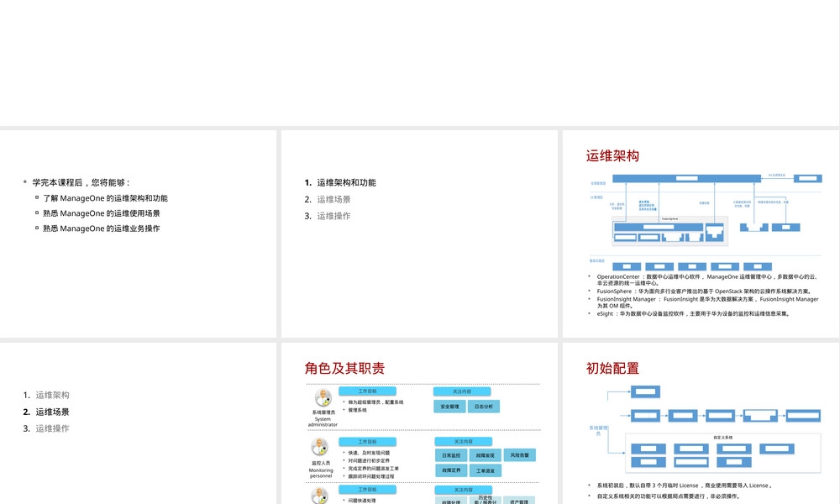The image size is (840, 504).
Task: Click the FusionInsight Manager bullet text
Action: point(707,302)
